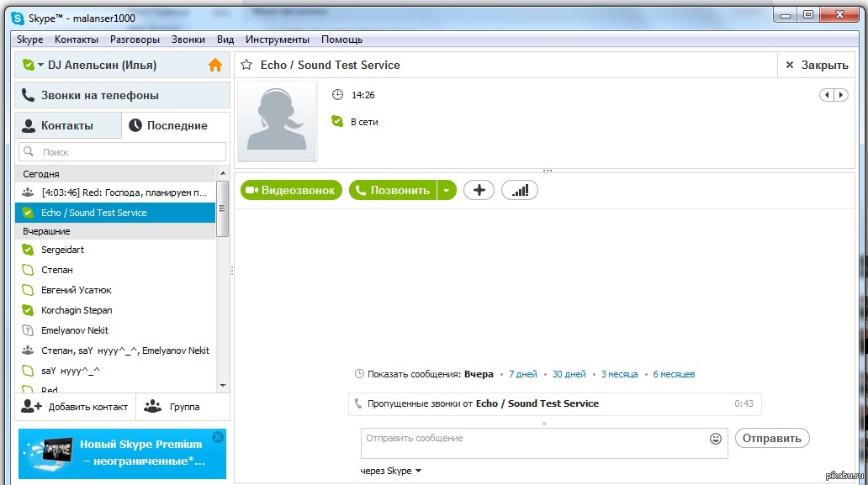Close the Skype Premium ad banner
The image size is (868, 485).
tap(218, 437)
